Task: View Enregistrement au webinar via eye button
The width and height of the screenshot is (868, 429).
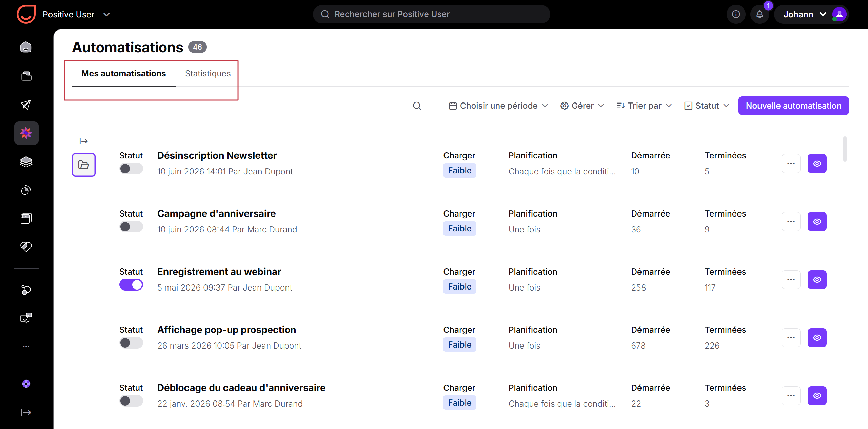Action: coord(817,280)
